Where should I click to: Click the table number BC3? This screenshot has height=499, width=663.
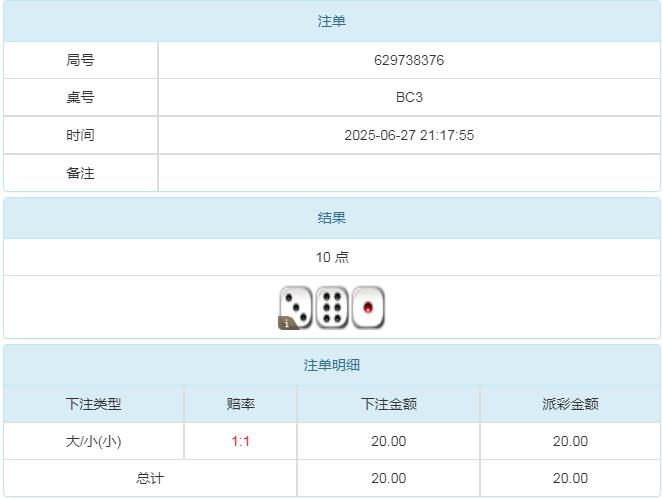click(x=409, y=98)
